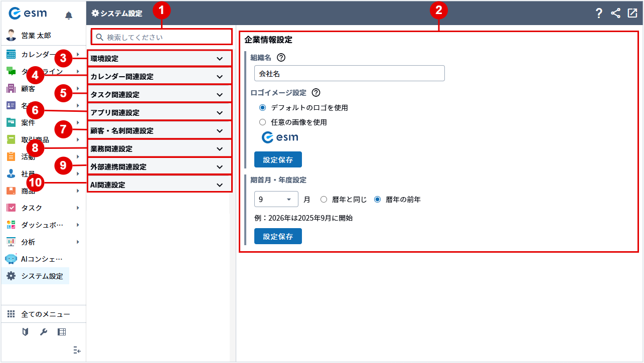Click 設定保存 button under 期首月・年度設定

pyautogui.click(x=278, y=236)
